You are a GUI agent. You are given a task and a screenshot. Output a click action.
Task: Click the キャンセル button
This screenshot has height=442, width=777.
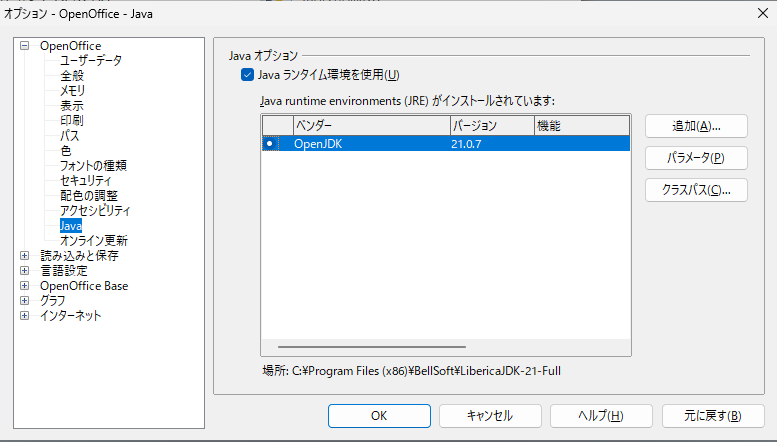(x=490, y=416)
